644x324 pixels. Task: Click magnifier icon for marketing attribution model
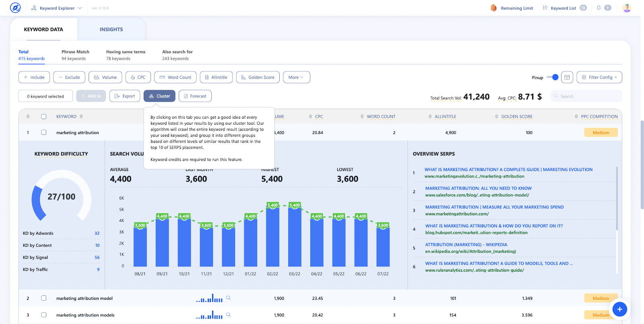[x=228, y=298]
